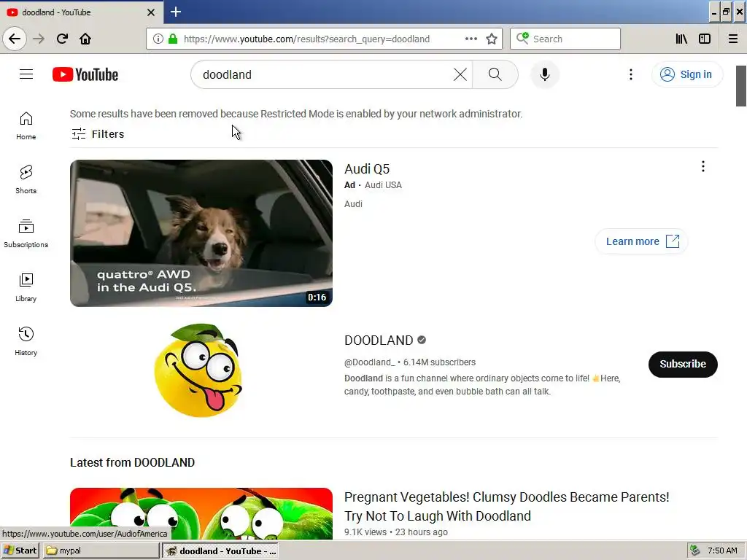The image size is (747, 560).
Task: Select the doodland - YouTube taskbar item
Action: (x=220, y=551)
